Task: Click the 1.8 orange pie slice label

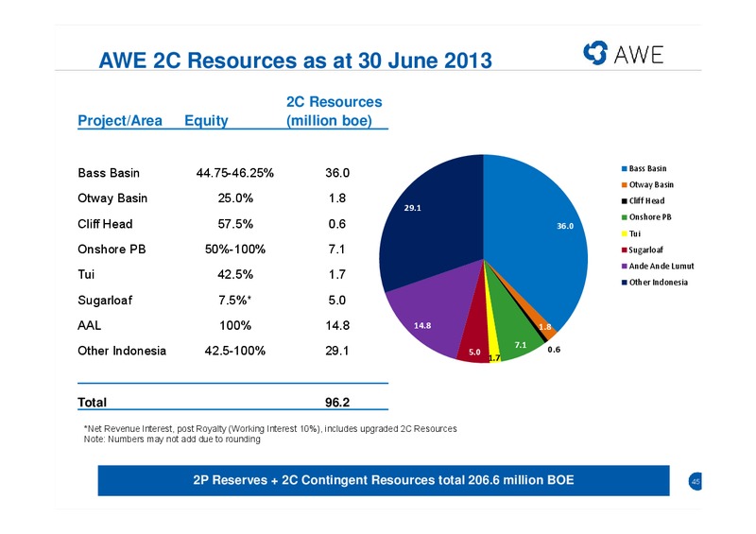Action: tap(545, 327)
